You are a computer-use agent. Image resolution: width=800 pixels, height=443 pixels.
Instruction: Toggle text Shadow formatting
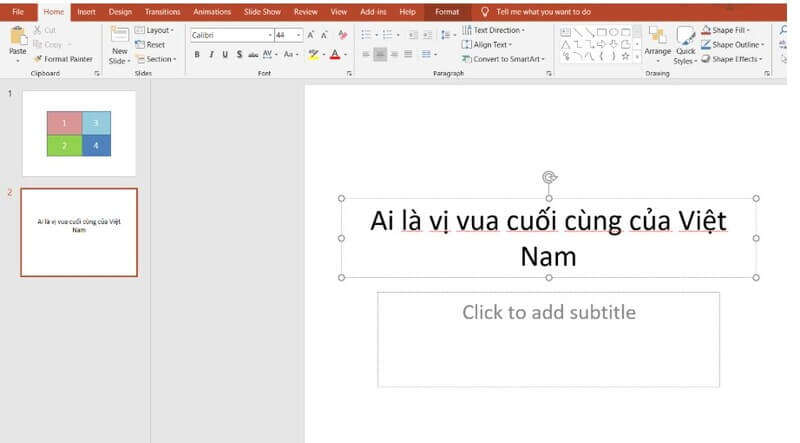[239, 55]
